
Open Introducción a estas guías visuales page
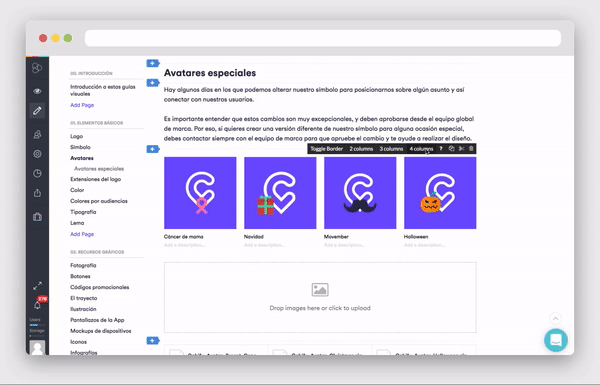point(103,90)
